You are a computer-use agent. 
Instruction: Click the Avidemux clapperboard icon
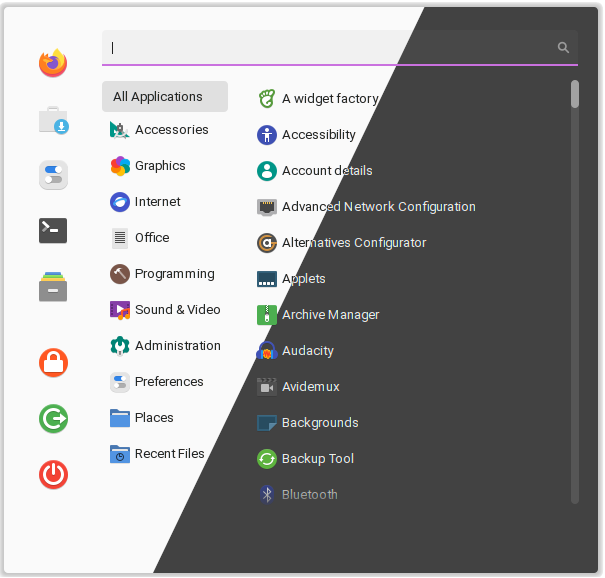pos(267,387)
